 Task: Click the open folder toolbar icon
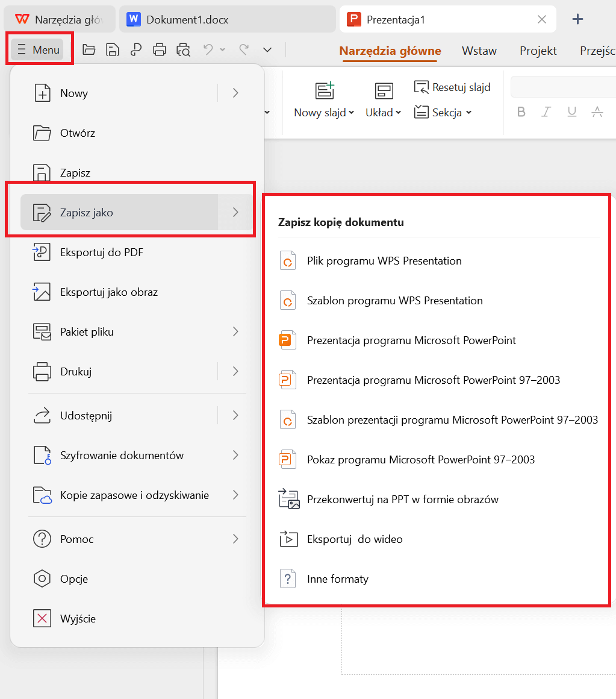coord(89,49)
